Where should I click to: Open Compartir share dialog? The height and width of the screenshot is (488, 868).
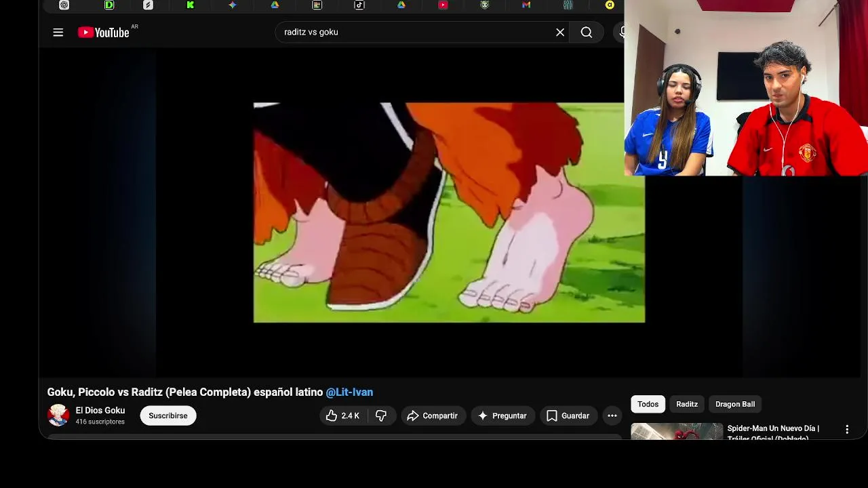[x=433, y=415]
